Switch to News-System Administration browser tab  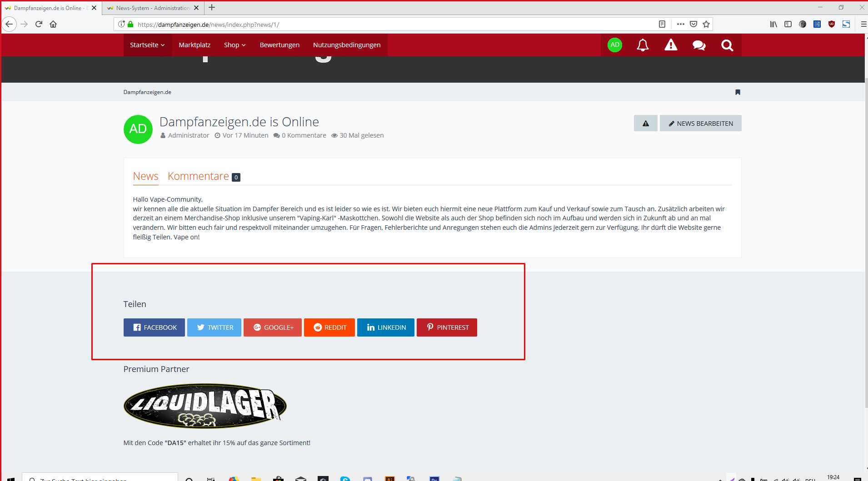152,8
